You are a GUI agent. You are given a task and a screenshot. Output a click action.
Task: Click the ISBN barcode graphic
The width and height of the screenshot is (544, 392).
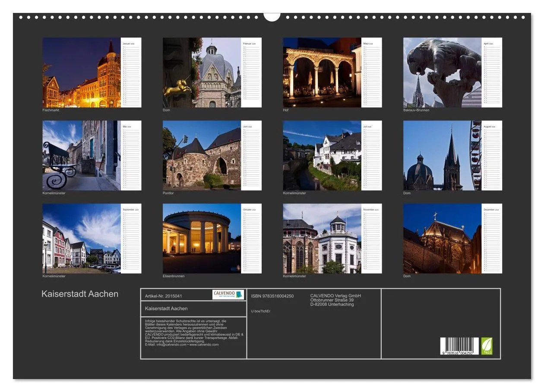[459, 346]
